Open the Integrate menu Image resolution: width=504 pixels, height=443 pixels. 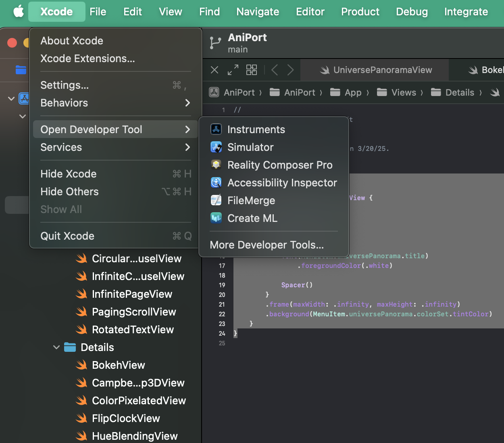466,12
